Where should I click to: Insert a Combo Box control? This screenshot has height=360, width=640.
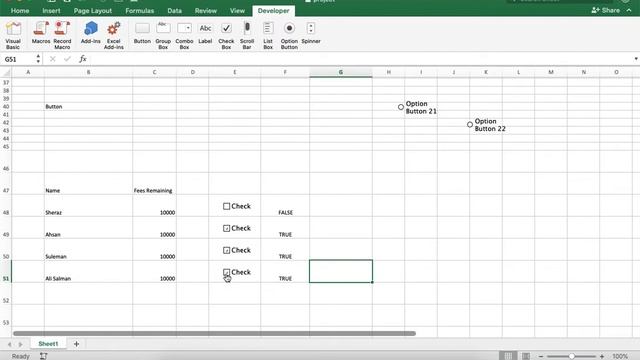(x=184, y=35)
